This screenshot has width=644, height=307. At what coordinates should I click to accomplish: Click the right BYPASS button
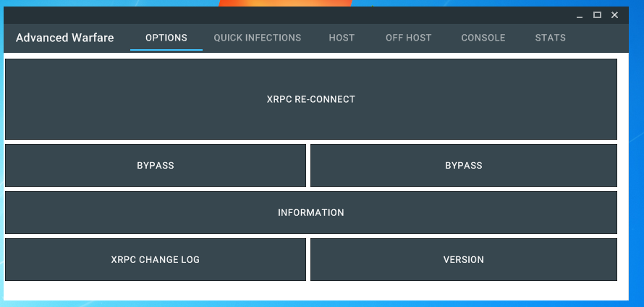[x=464, y=165]
